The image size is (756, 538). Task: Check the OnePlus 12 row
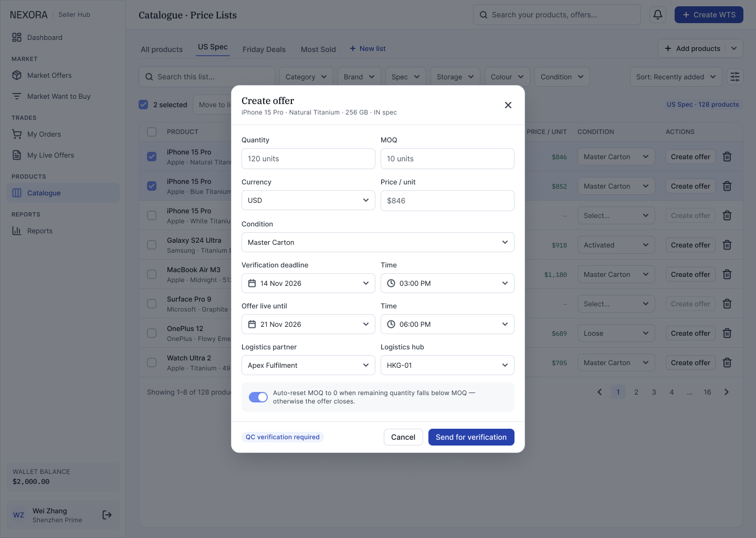tap(152, 333)
